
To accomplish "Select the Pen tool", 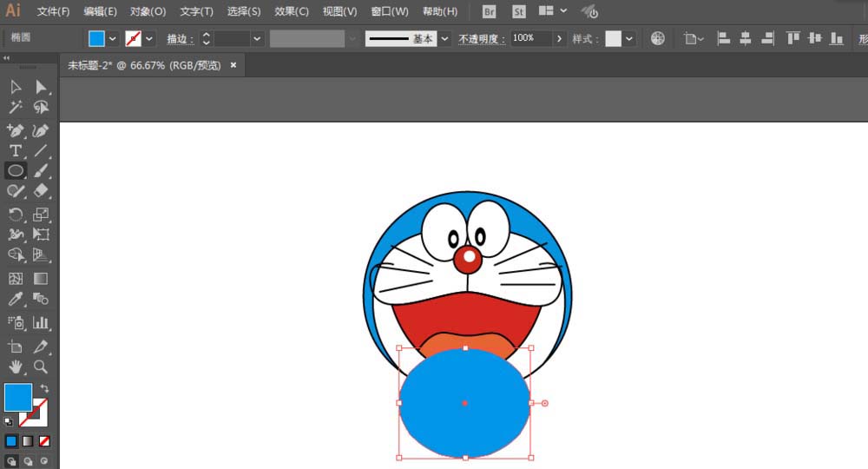I will point(16,130).
